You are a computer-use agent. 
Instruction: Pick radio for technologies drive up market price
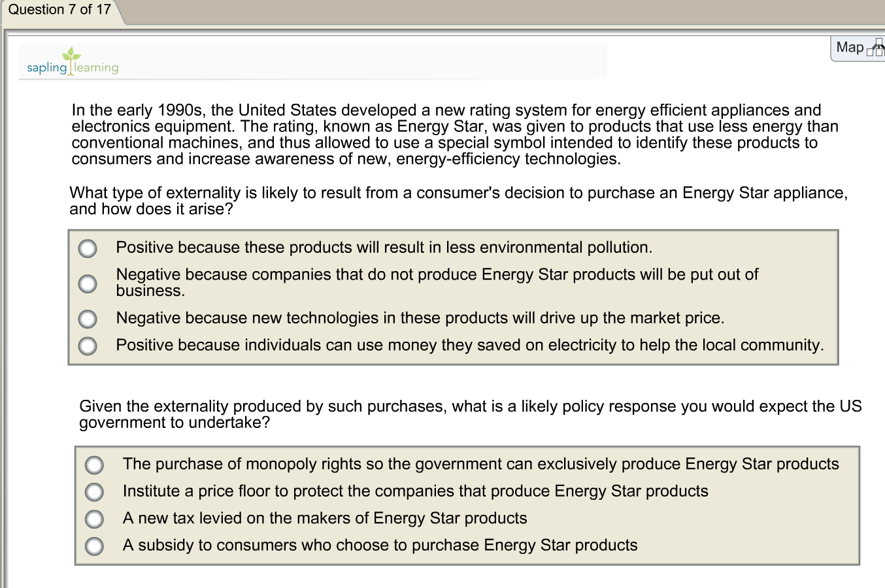click(88, 319)
